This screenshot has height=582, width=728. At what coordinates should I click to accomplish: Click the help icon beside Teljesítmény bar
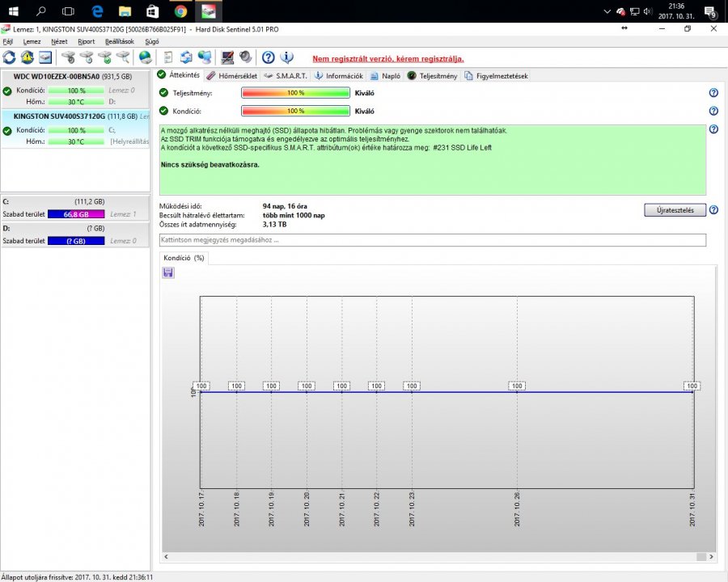click(x=713, y=93)
